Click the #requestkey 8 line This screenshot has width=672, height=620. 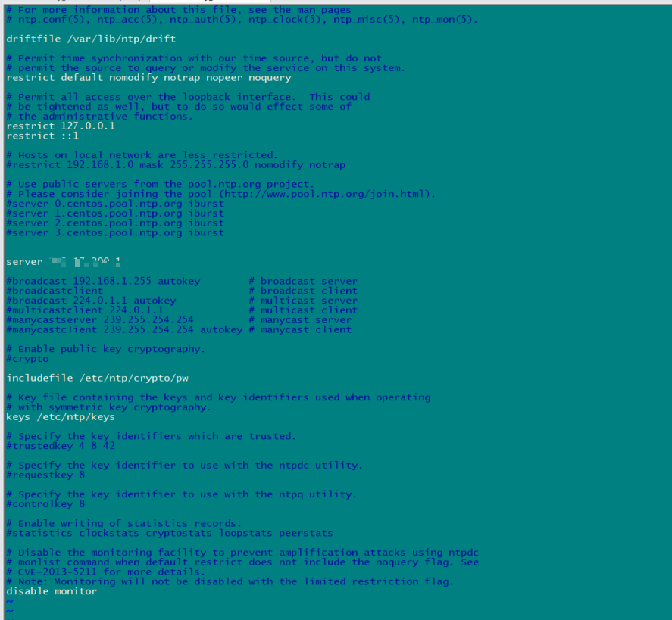[45, 475]
